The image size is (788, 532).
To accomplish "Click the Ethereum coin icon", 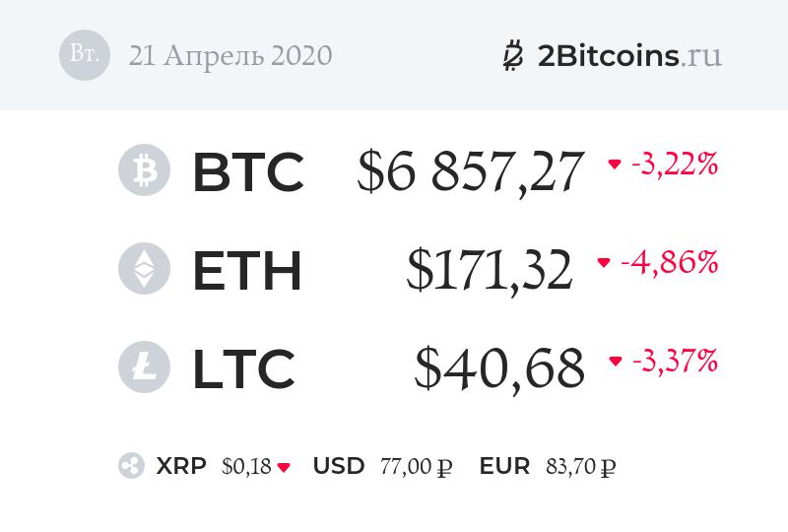I will 144,269.
